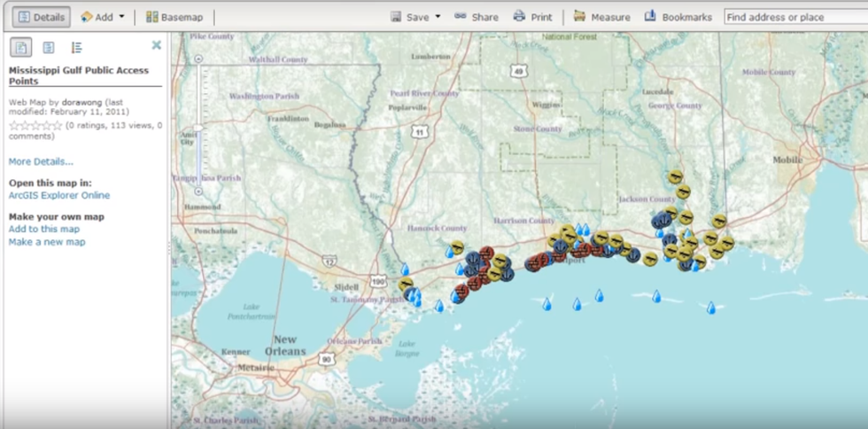Toggle the Details panel button
This screenshot has height=429, width=868.
tap(40, 17)
